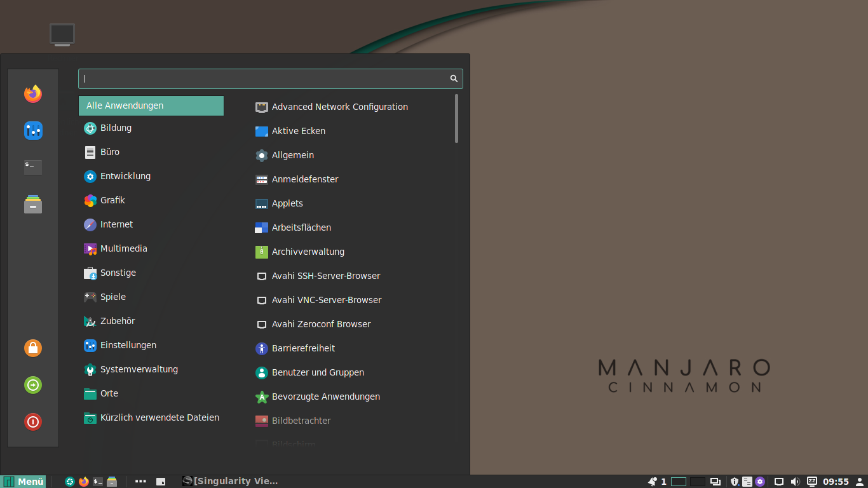Click the orange lock screen button

[x=33, y=348]
